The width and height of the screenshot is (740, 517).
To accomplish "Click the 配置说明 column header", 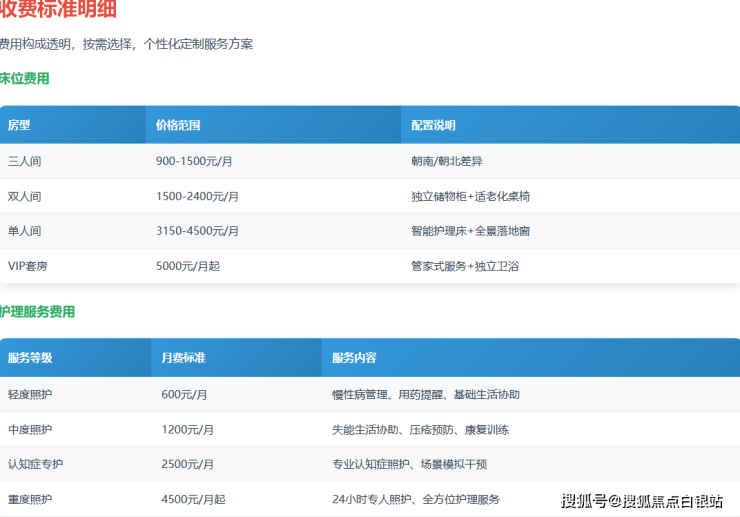I will pos(433,125).
